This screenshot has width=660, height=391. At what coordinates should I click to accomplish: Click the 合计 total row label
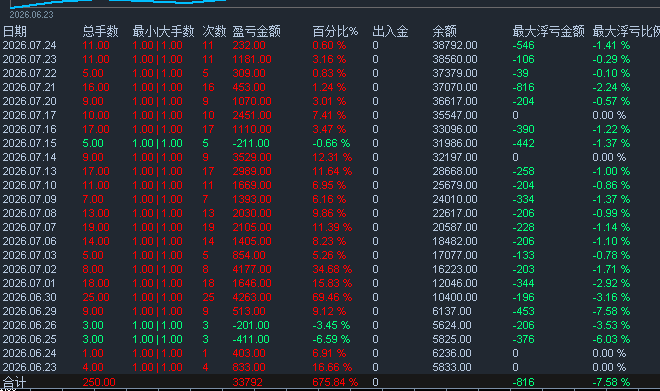point(14,382)
